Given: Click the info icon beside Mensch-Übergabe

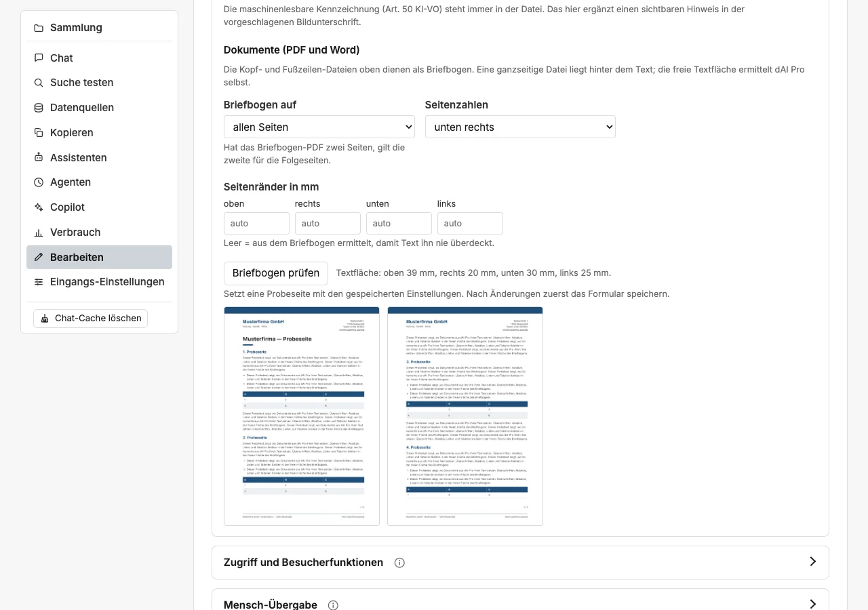Looking at the screenshot, I should pos(333,605).
